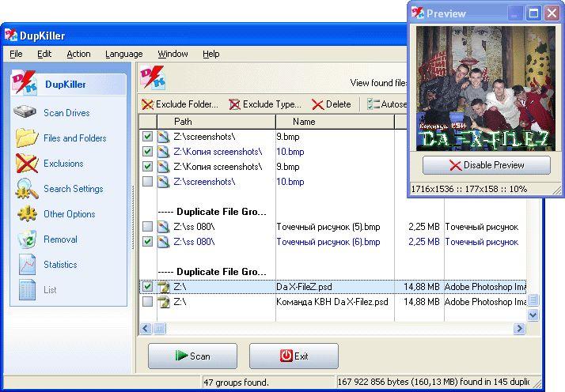Open the Removal label in sidebar
The image size is (565, 392).
60,239
